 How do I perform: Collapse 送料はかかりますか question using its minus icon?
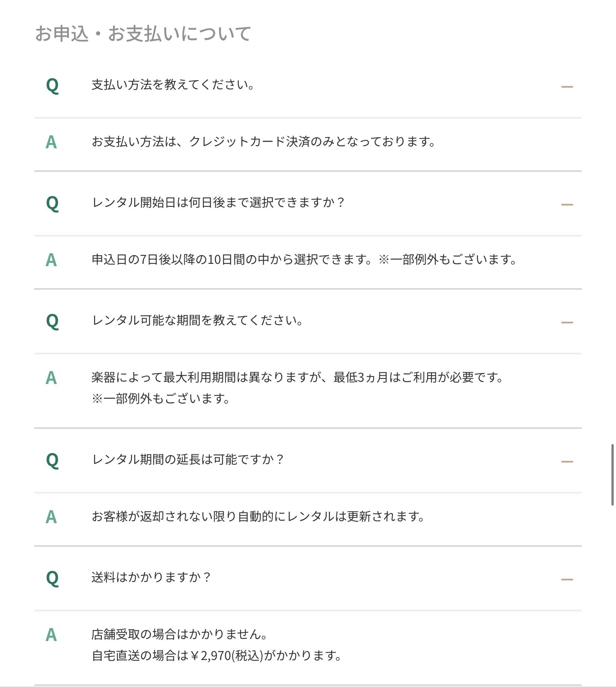click(567, 579)
